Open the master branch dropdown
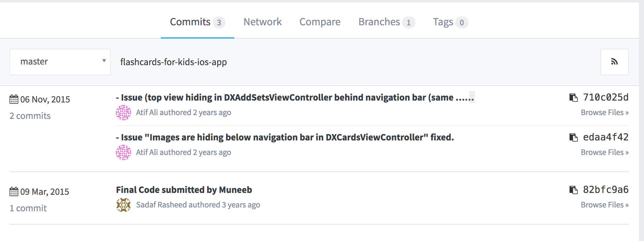Viewport: 644px width, 241px height. pyautogui.click(x=60, y=62)
